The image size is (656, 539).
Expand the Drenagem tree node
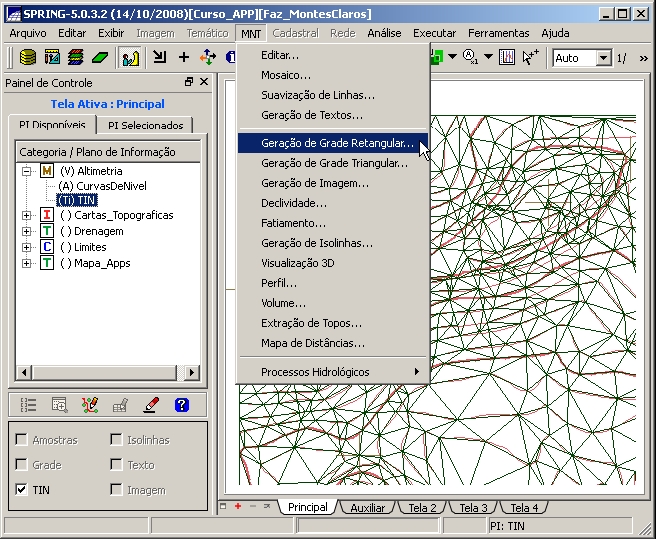coord(26,231)
